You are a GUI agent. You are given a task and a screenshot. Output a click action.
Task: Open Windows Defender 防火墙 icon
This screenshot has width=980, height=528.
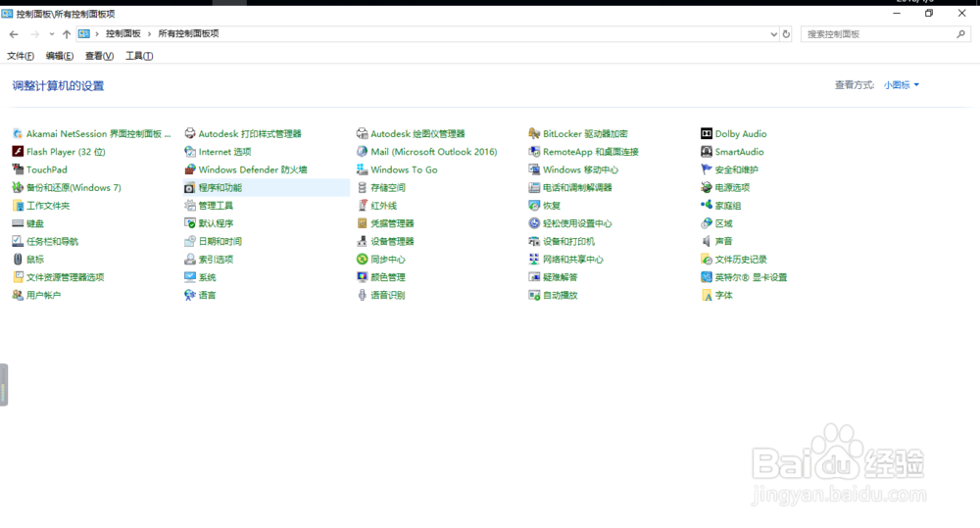(190, 169)
